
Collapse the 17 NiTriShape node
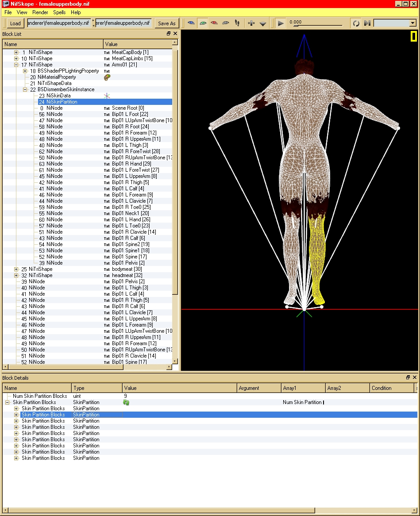click(x=16, y=65)
